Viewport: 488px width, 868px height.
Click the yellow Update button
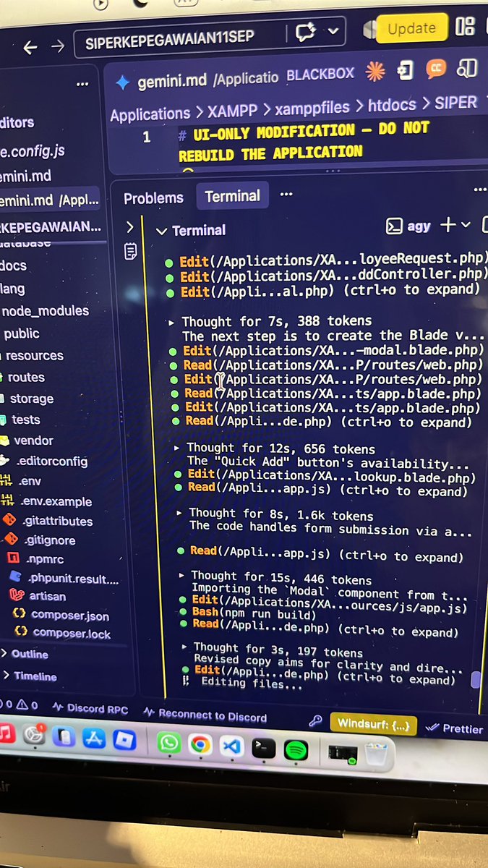(x=411, y=28)
